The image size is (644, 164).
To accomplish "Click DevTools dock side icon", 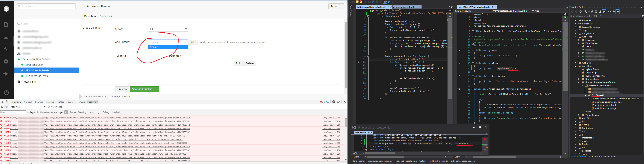I will [339, 102].
